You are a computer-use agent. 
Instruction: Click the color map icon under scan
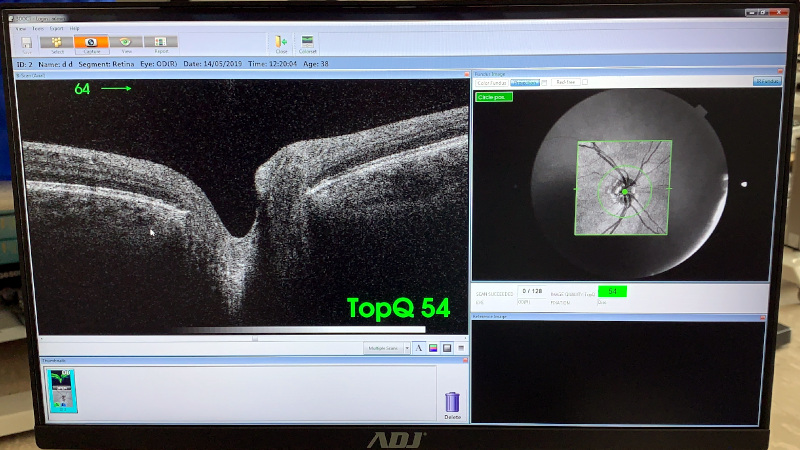coord(433,348)
